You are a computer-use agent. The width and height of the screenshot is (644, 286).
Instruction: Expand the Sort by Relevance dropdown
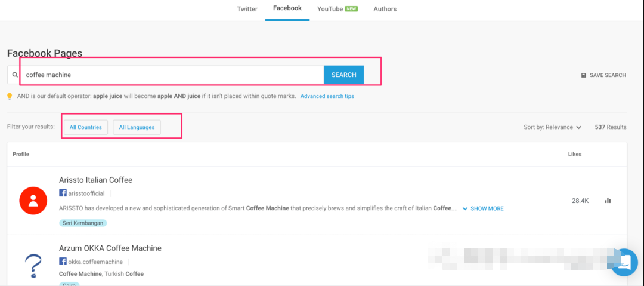552,127
